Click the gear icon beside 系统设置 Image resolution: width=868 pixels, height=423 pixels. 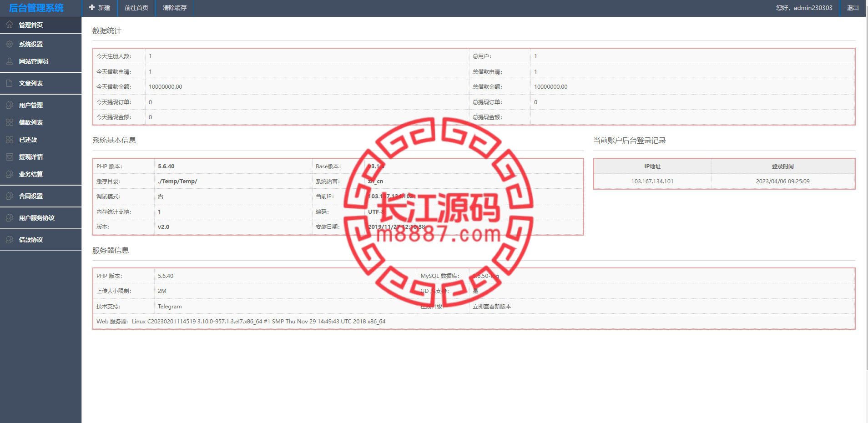click(x=10, y=44)
